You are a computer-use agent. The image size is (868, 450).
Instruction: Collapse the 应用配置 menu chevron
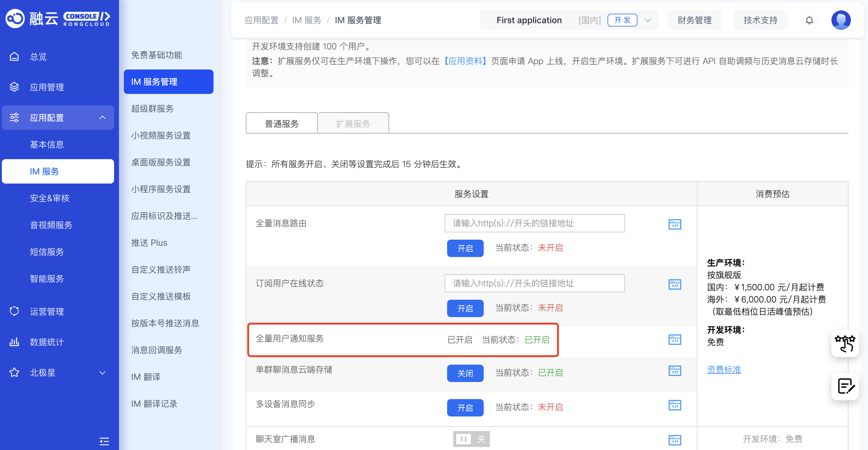click(x=102, y=118)
